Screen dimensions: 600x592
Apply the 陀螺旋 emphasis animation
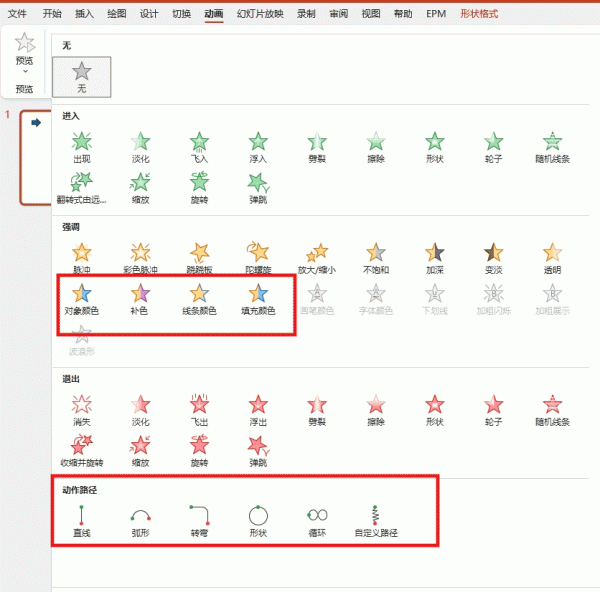click(x=258, y=258)
